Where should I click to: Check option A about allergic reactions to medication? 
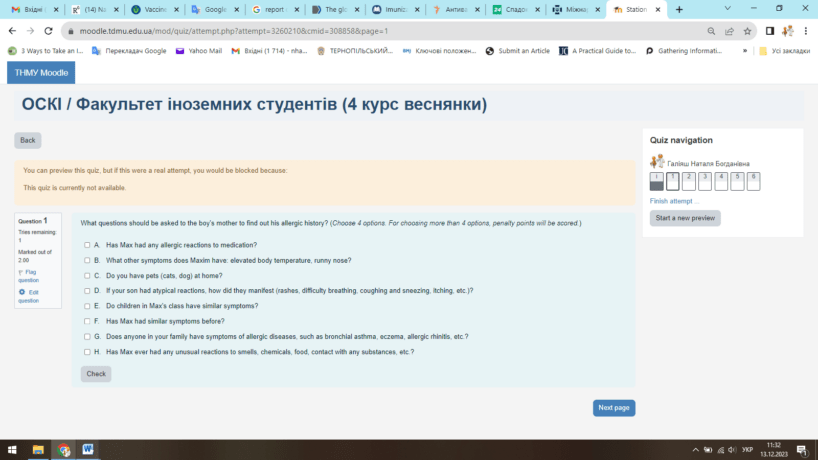(87, 245)
